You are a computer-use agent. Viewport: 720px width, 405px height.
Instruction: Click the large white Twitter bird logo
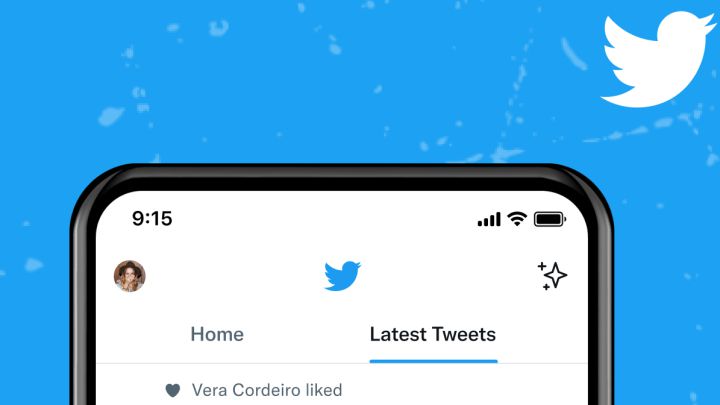click(658, 60)
